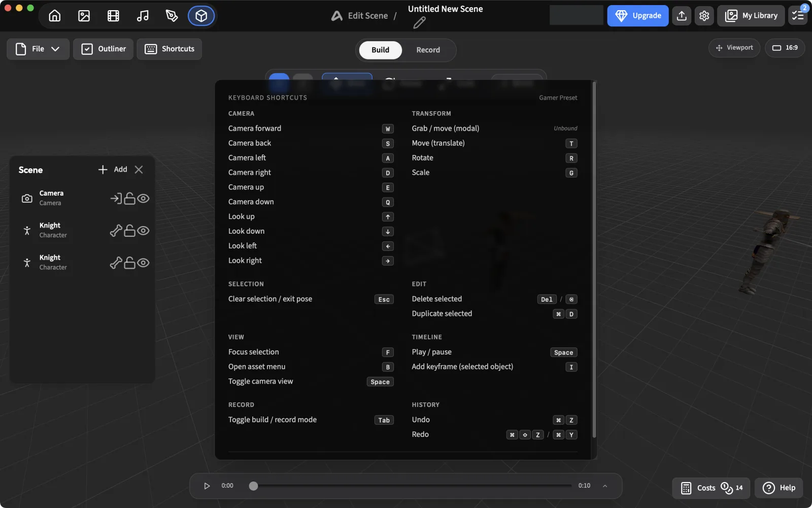Toggle the lock on second Knight row
The width and height of the screenshot is (812, 508).
point(130,263)
